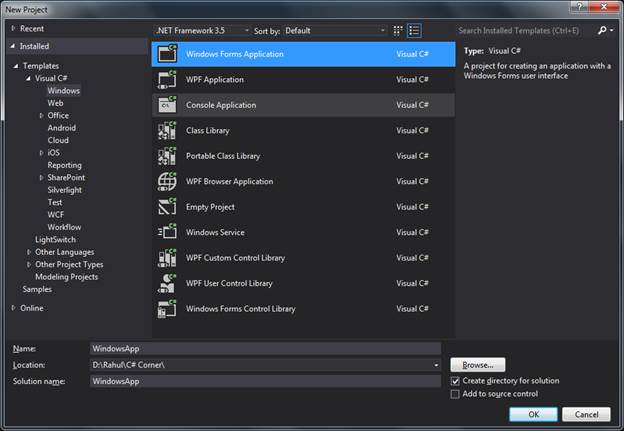Select the WPF User Control Library name

[229, 283]
